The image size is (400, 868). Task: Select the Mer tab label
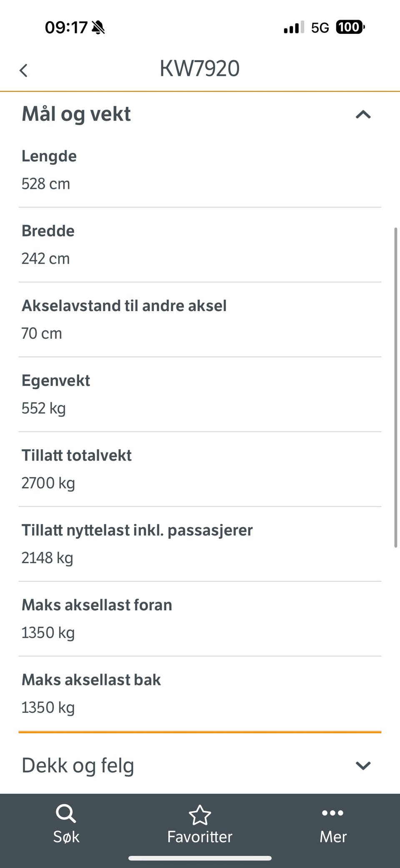tap(333, 837)
